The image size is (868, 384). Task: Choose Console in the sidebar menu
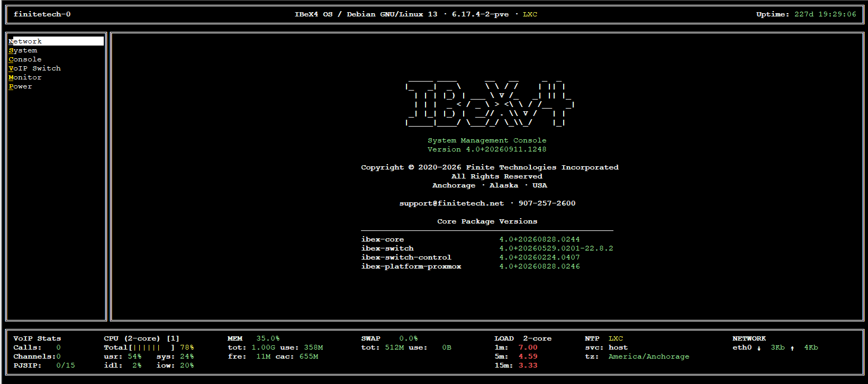click(x=25, y=59)
